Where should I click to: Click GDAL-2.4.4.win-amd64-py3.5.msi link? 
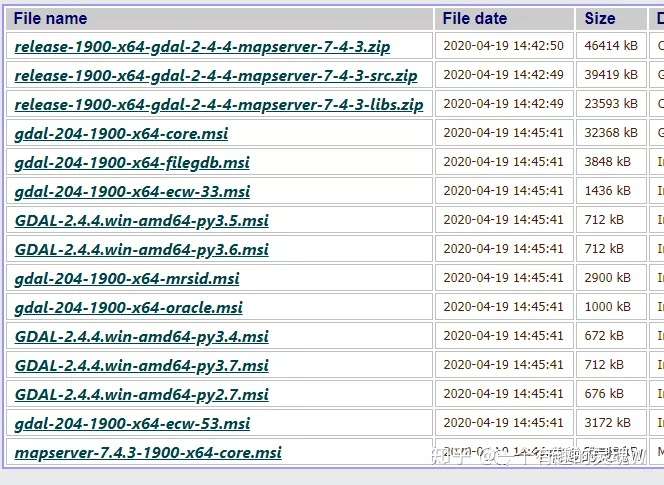141,221
